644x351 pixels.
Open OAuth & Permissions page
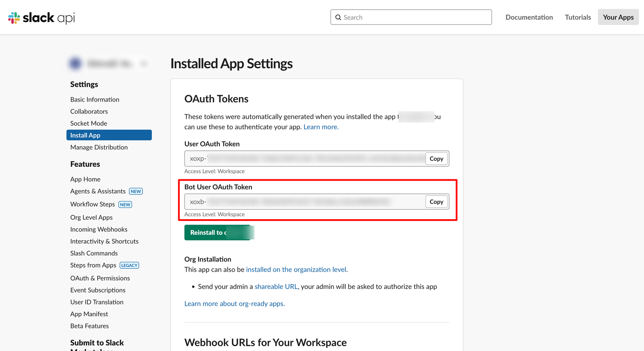[100, 278]
